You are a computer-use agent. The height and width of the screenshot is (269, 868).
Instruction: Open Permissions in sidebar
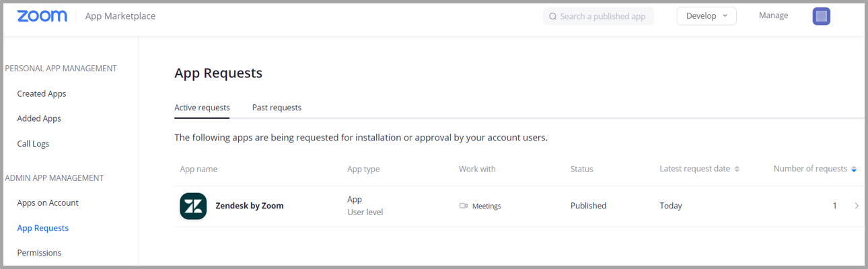pos(39,253)
